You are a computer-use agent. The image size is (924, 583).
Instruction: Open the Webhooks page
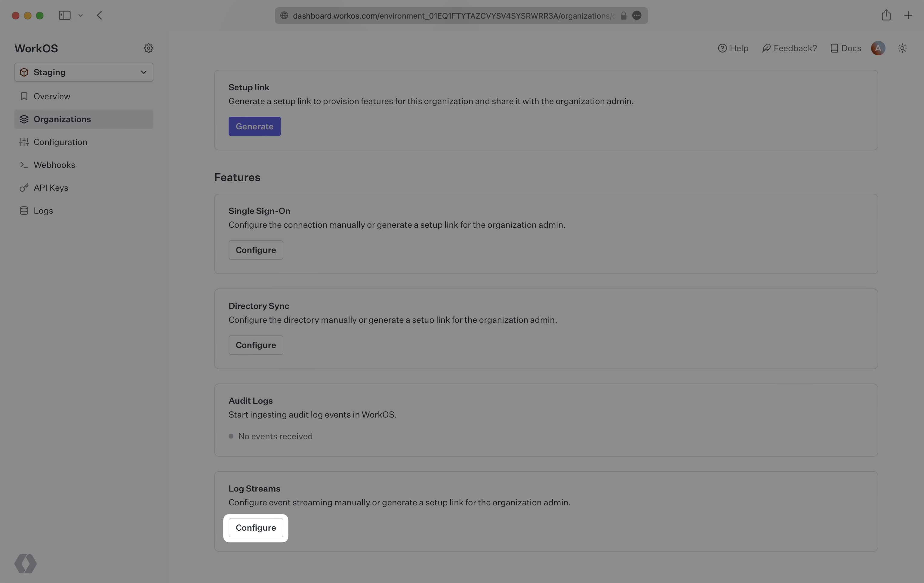[54, 165]
